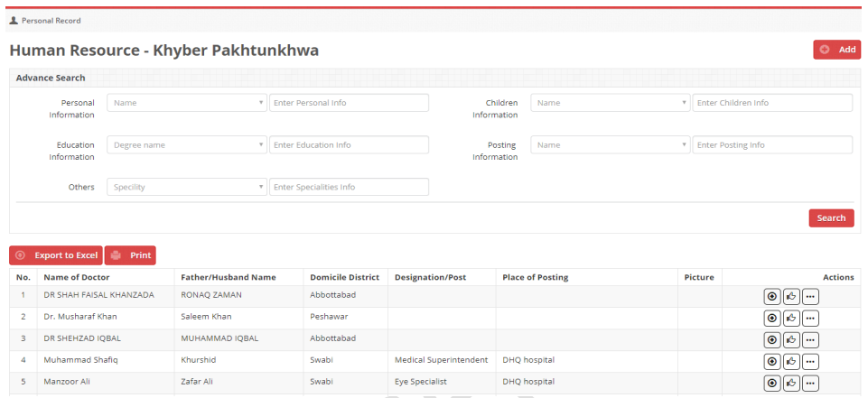Screen dimensions: 868x398
Task: Click the Print button
Action: [x=131, y=255]
